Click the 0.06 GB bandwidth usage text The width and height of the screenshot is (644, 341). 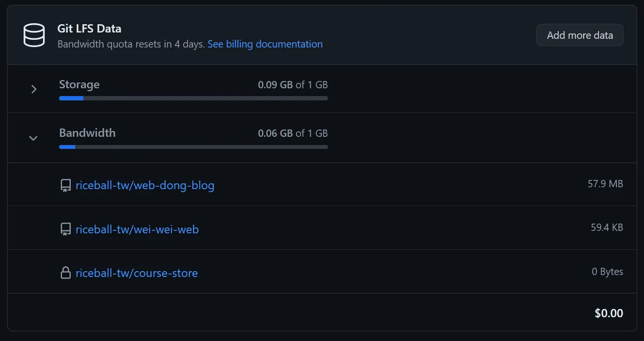click(275, 133)
